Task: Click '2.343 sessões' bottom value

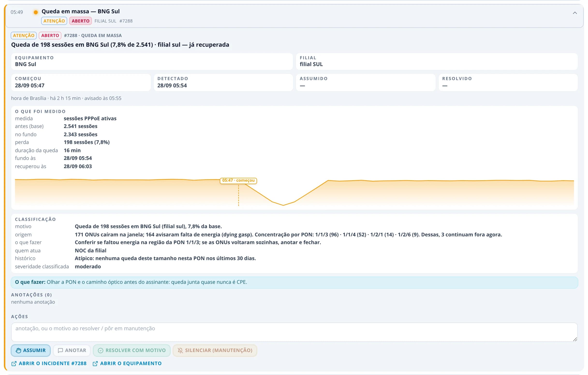Action: coord(81,134)
